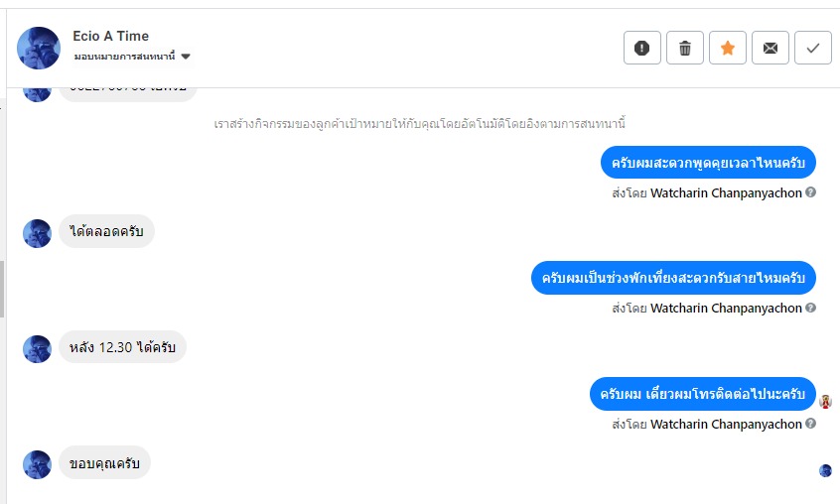Click the spam report exclamation icon
Image resolution: width=840 pixels, height=504 pixels.
coord(642,48)
